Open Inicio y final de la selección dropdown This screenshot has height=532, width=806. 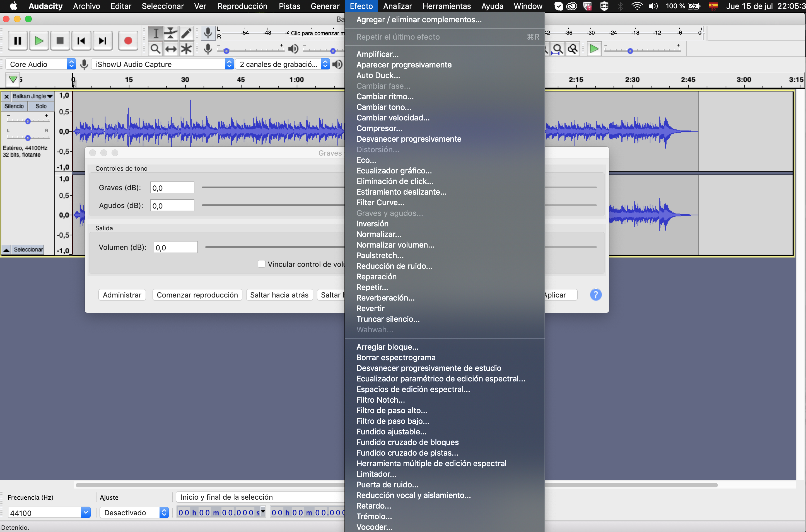[x=260, y=497]
